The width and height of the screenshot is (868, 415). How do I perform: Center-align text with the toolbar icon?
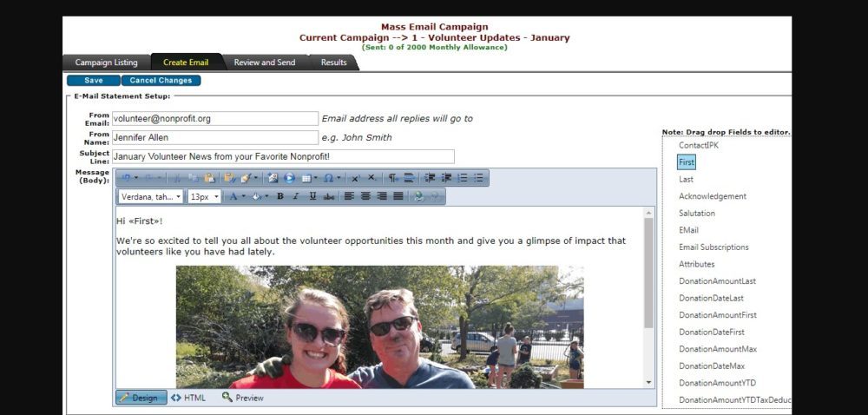tap(365, 197)
